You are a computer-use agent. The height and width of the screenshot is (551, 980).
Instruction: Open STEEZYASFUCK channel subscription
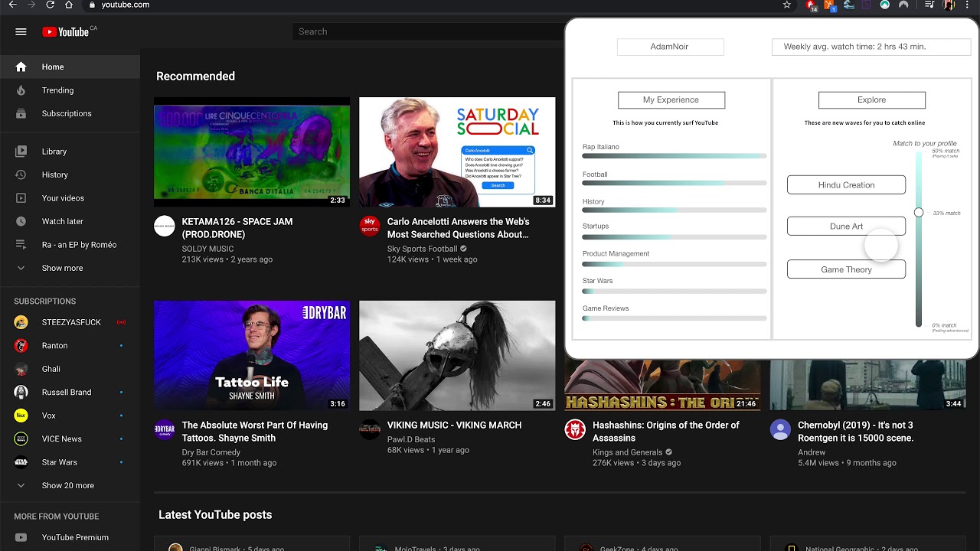click(70, 322)
